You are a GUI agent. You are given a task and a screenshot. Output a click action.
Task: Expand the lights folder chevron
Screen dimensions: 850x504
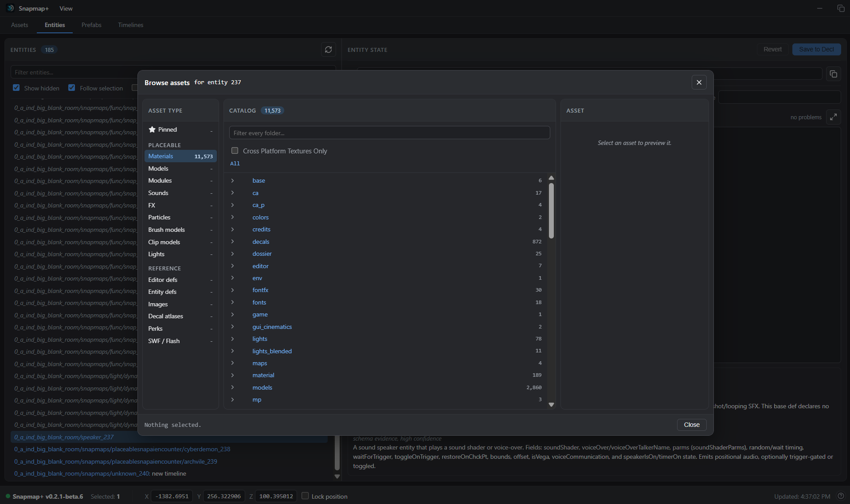point(232,339)
